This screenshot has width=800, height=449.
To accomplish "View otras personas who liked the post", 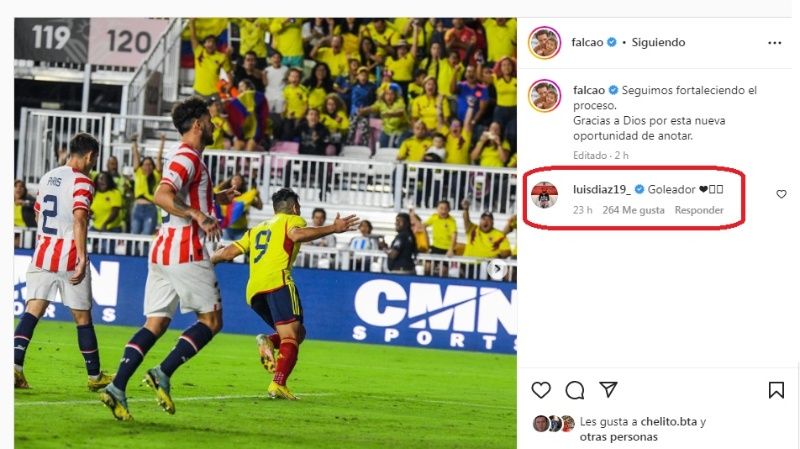I will [x=618, y=437].
